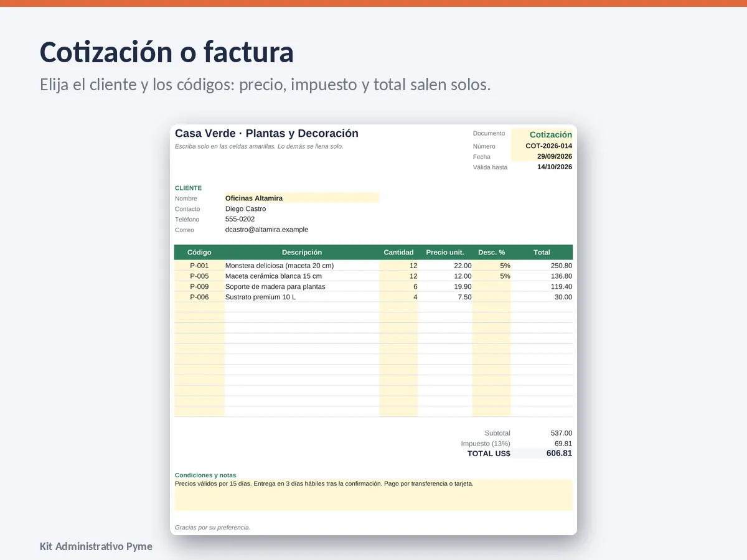Select quantity cell '4' in Sustrato row
This screenshot has width=747, height=560.
tap(398, 297)
